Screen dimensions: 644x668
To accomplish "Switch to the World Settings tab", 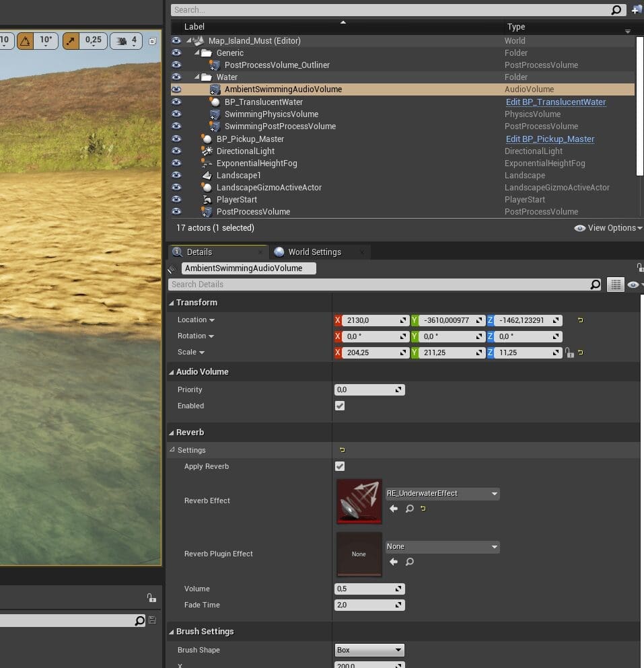I will pyautogui.click(x=314, y=252).
